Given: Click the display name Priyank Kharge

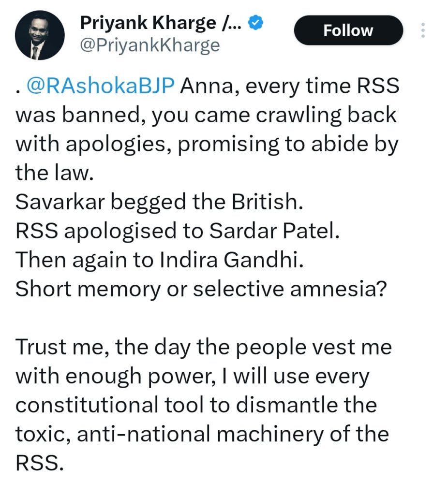Looking at the screenshot, I should [161, 22].
